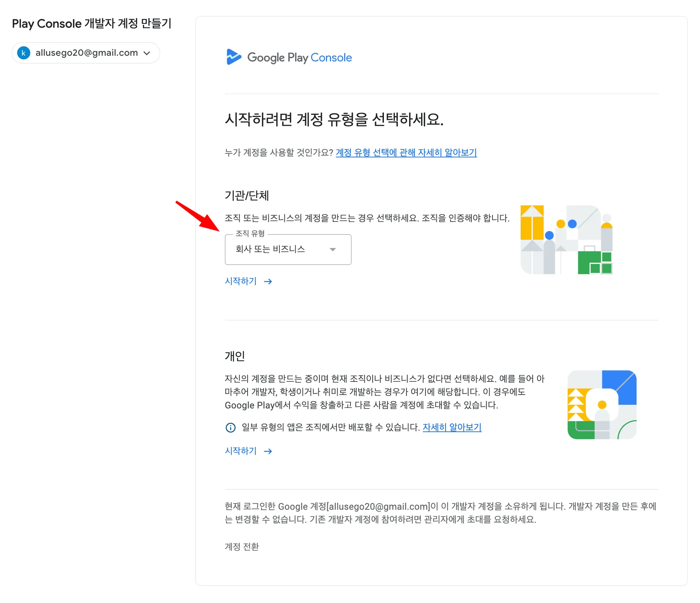
Task: Open the 조직 유형 dropdown arrow
Action: click(332, 250)
